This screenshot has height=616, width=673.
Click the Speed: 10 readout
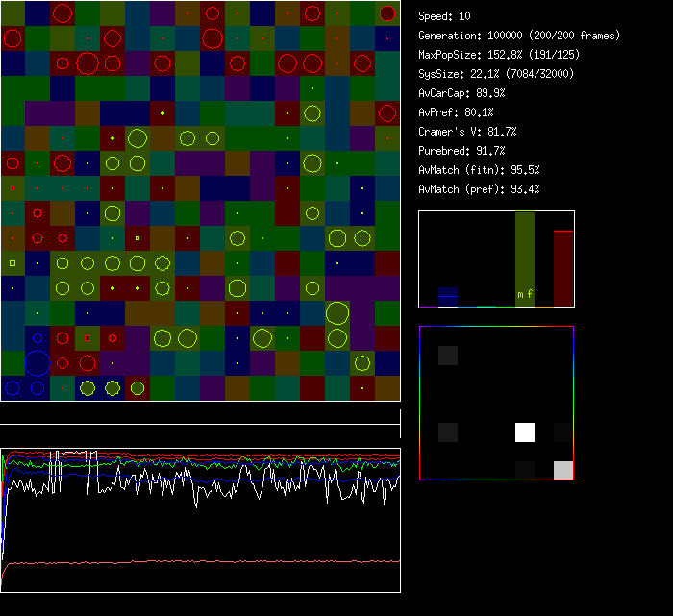pyautogui.click(x=445, y=16)
